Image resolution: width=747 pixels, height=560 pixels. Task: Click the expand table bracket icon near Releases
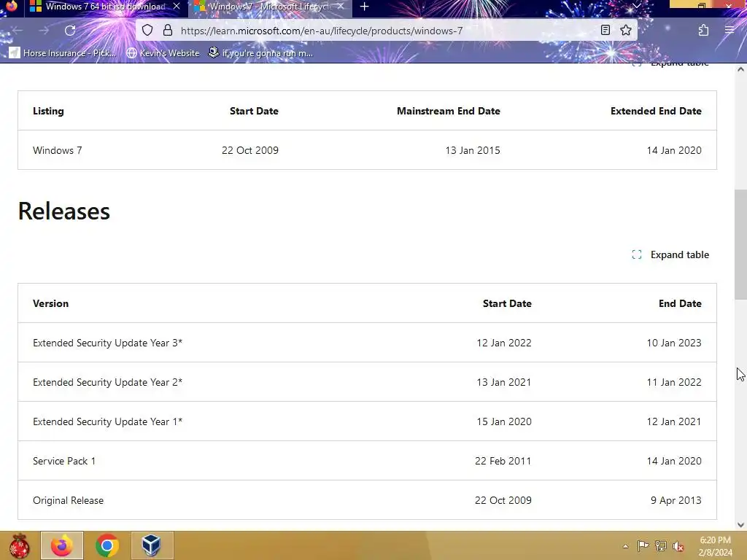(637, 254)
